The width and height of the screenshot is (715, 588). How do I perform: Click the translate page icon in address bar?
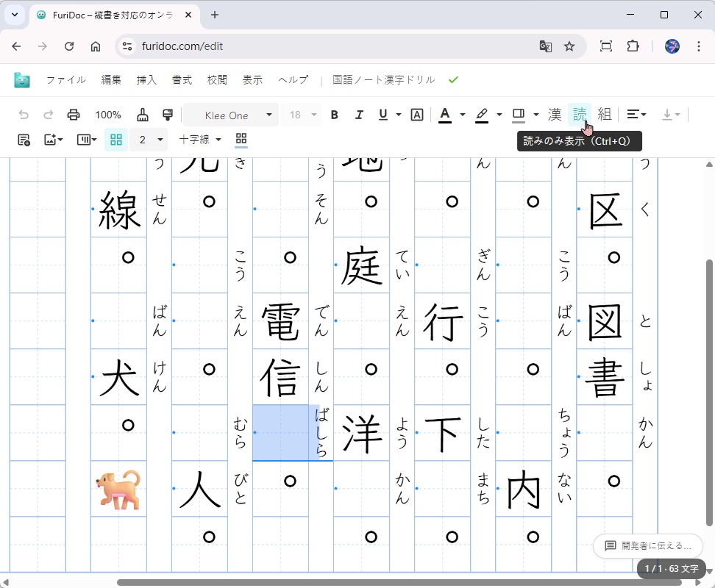point(545,46)
